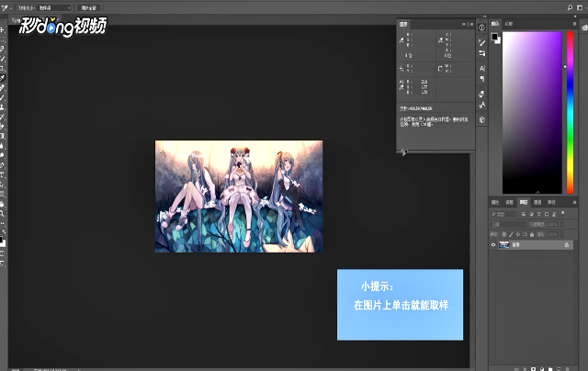Click the new group folder icon
Viewport: 588px width, 371px height.
[x=550, y=369]
